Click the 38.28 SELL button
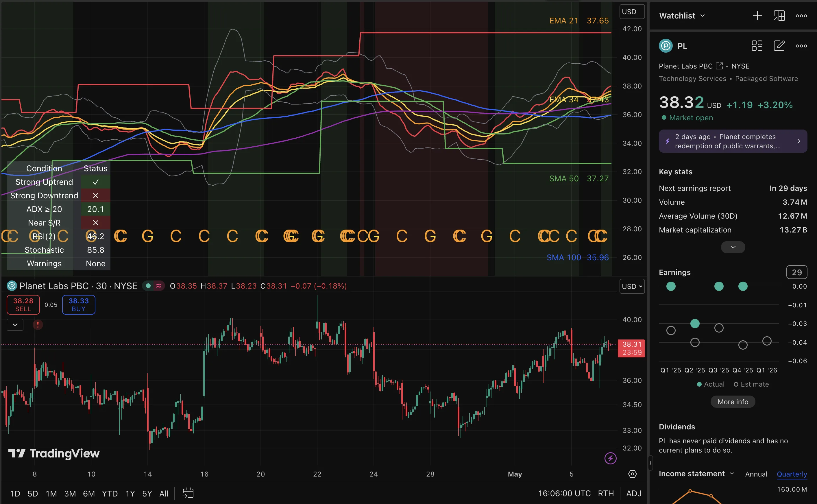This screenshot has height=504, width=817. [23, 304]
